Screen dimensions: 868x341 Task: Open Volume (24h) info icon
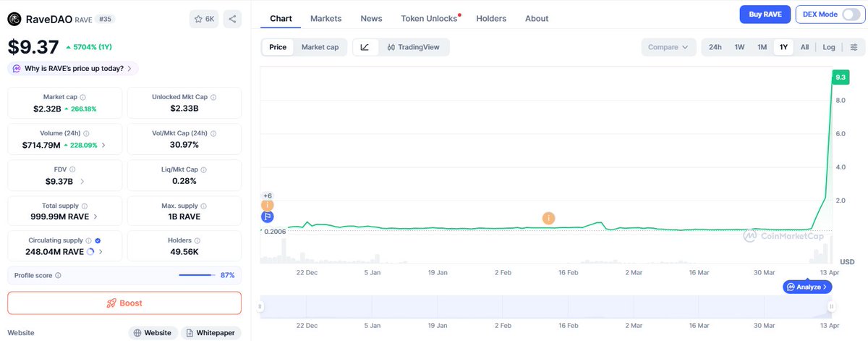87,133
